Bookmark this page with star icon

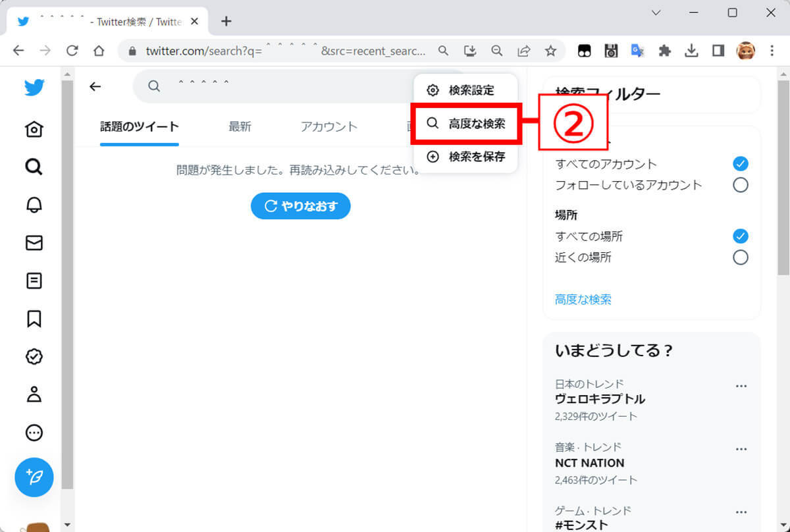550,51
